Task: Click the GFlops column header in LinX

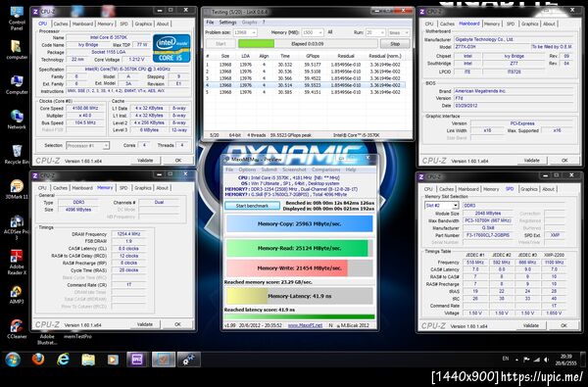Action: [x=313, y=56]
